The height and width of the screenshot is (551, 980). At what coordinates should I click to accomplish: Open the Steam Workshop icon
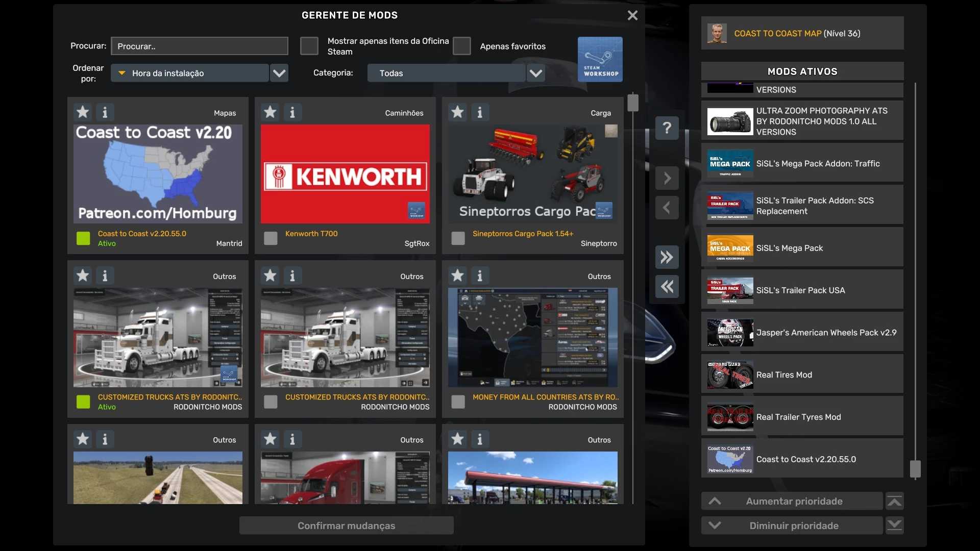(x=600, y=59)
